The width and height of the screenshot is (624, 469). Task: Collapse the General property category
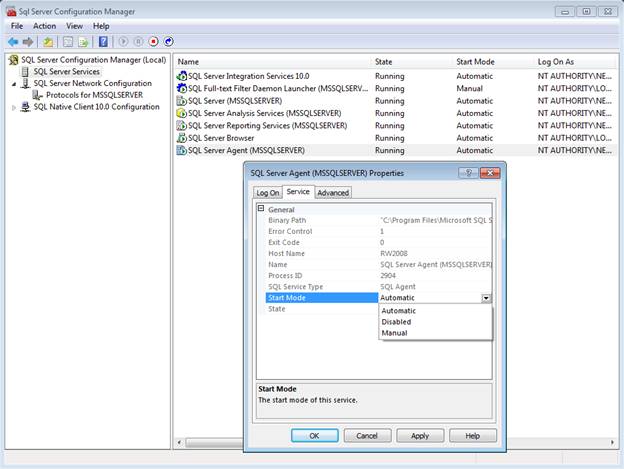261,208
